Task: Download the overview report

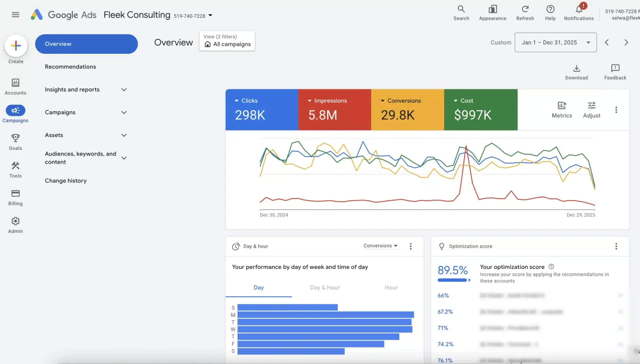Action: 576,72
